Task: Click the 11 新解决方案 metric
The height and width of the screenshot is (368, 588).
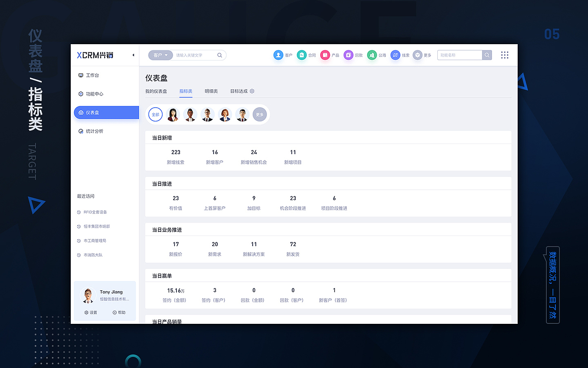Action: [254, 249]
